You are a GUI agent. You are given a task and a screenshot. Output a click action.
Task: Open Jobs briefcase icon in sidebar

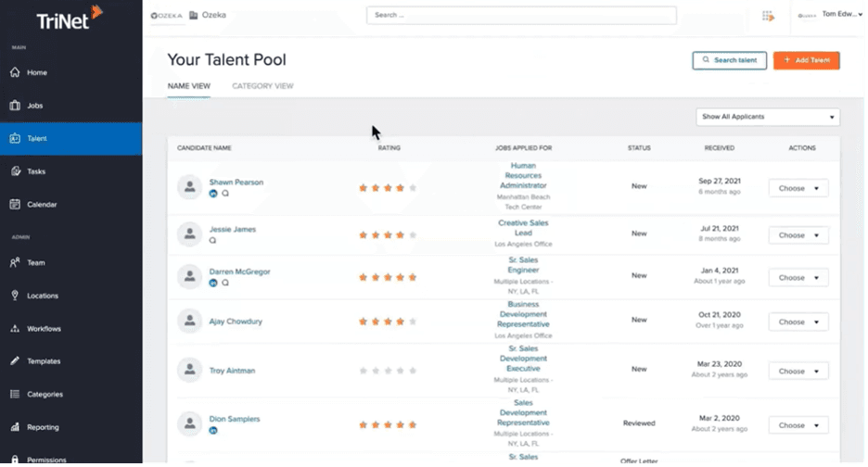(x=15, y=106)
